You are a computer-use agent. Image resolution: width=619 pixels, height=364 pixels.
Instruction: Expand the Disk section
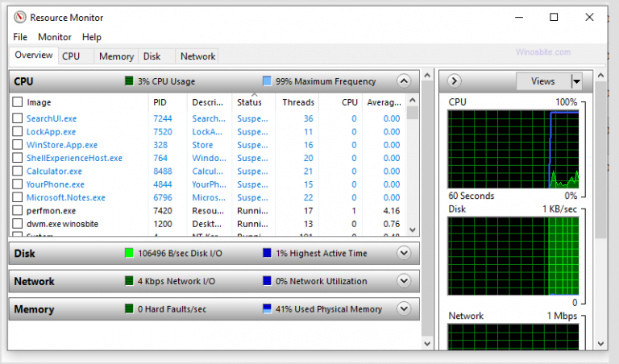(404, 254)
